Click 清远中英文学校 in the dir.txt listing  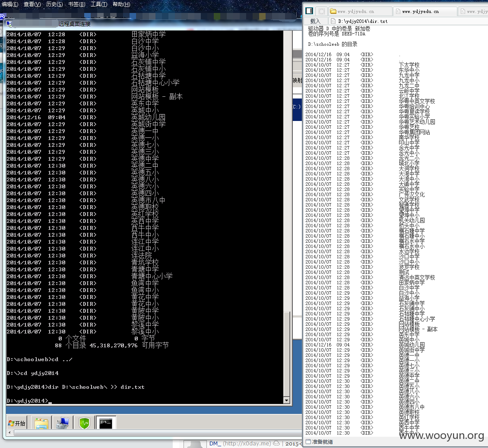417,277
